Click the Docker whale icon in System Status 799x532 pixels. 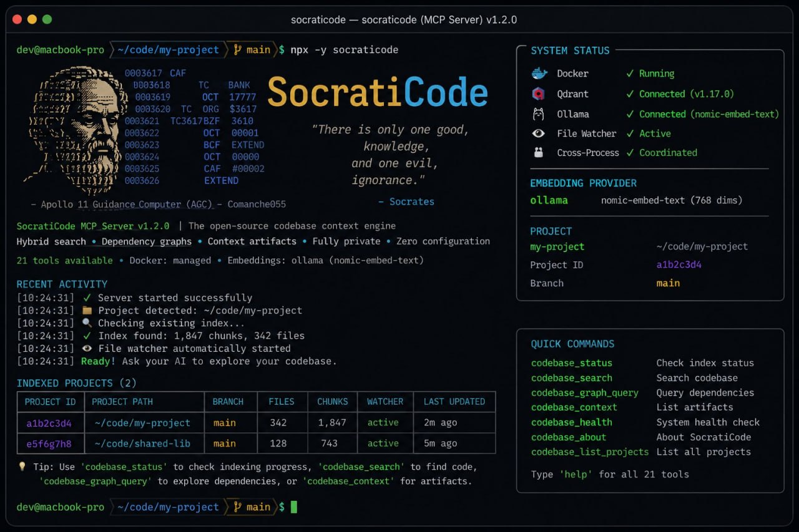tap(538, 73)
